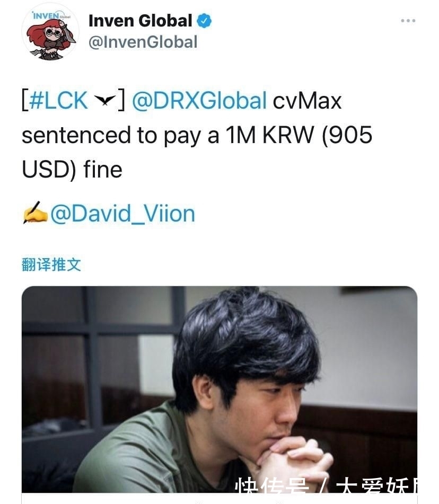Click the Inven Global display name
The width and height of the screenshot is (439, 504).
(x=140, y=21)
